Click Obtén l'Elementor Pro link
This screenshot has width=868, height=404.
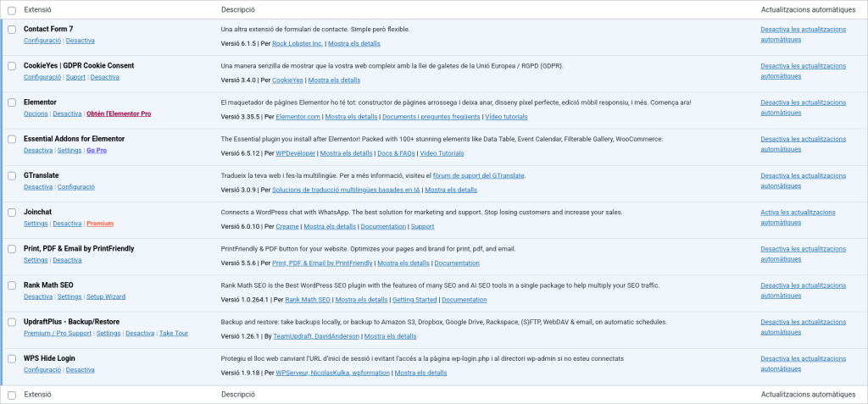119,113
